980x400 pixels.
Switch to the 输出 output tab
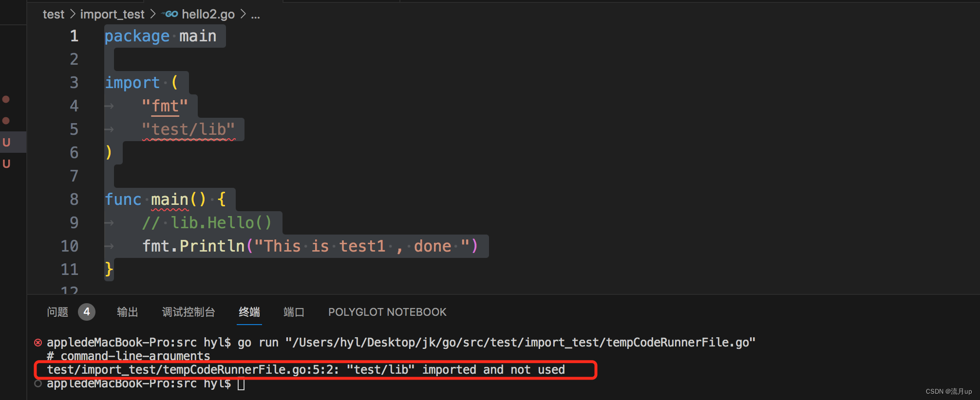point(128,312)
